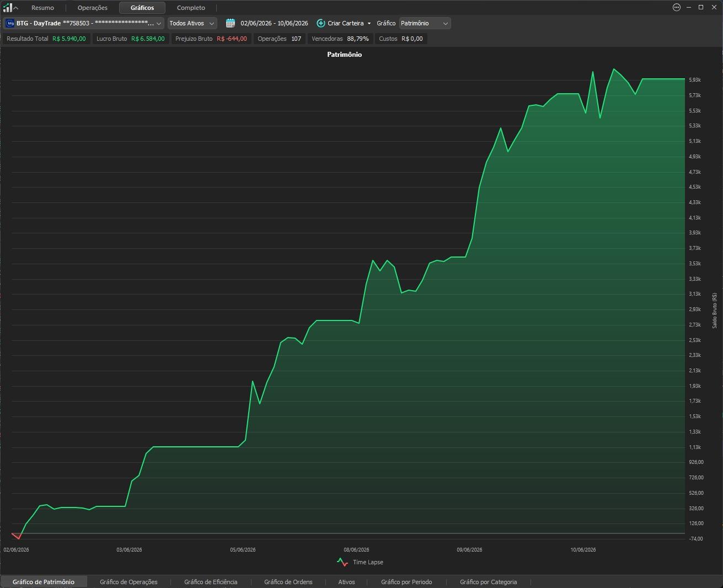
Task: Click the Criar Carteira plus icon
Action: coord(320,23)
